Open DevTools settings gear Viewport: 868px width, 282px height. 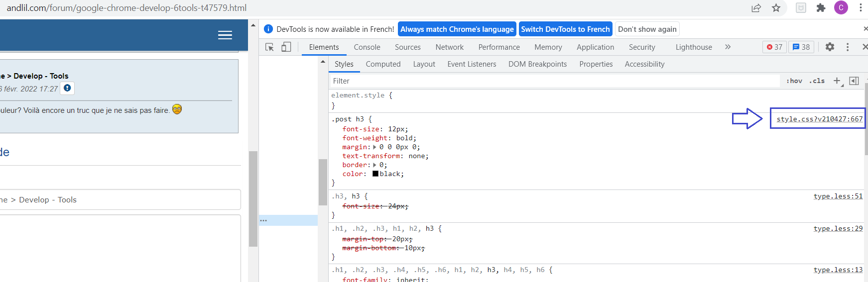[830, 47]
